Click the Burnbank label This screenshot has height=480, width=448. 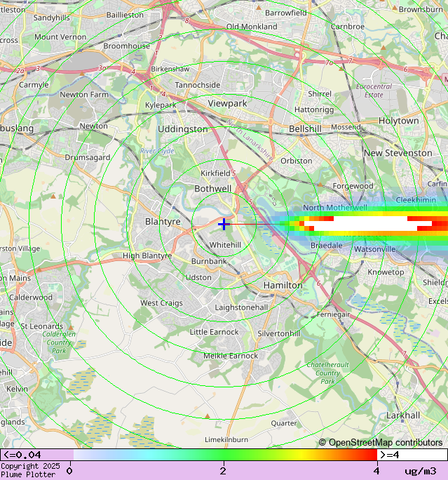click(x=209, y=261)
